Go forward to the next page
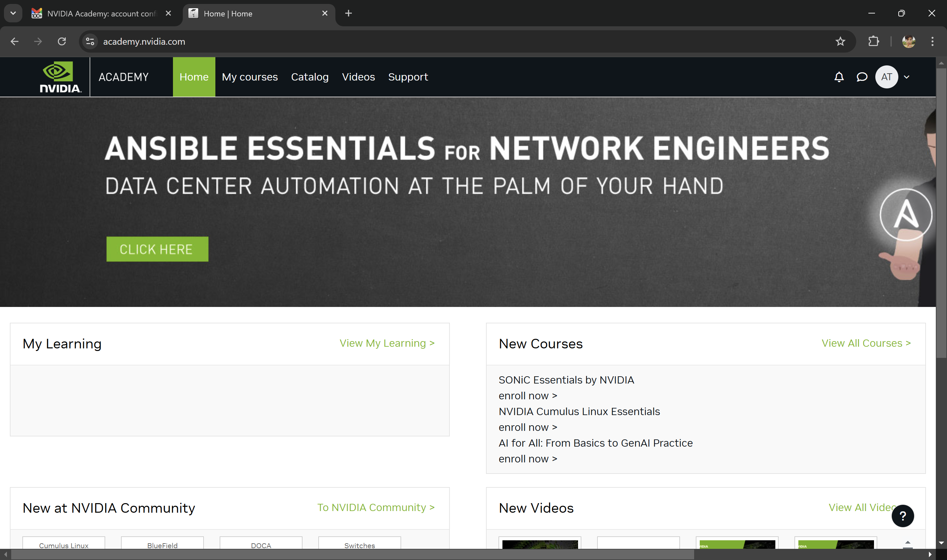Screen dimensions: 947x560 tap(38, 41)
